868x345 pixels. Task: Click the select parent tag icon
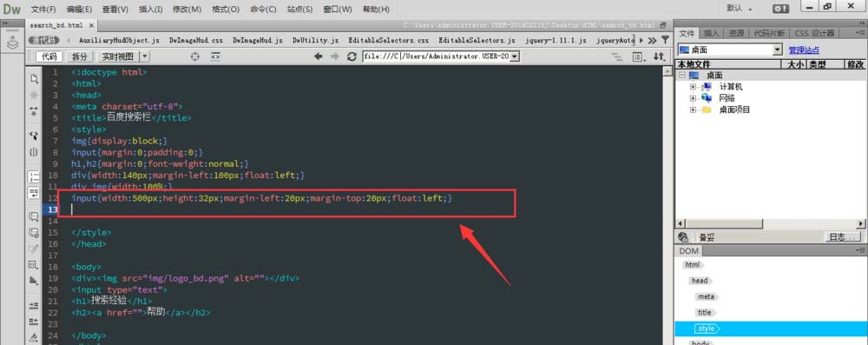coord(34,136)
